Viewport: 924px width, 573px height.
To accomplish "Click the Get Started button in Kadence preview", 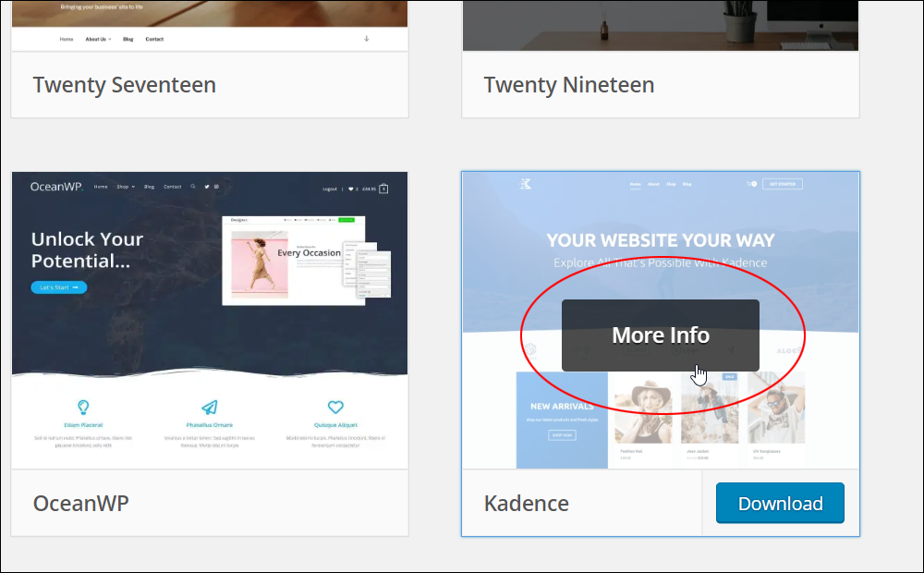I will (783, 184).
